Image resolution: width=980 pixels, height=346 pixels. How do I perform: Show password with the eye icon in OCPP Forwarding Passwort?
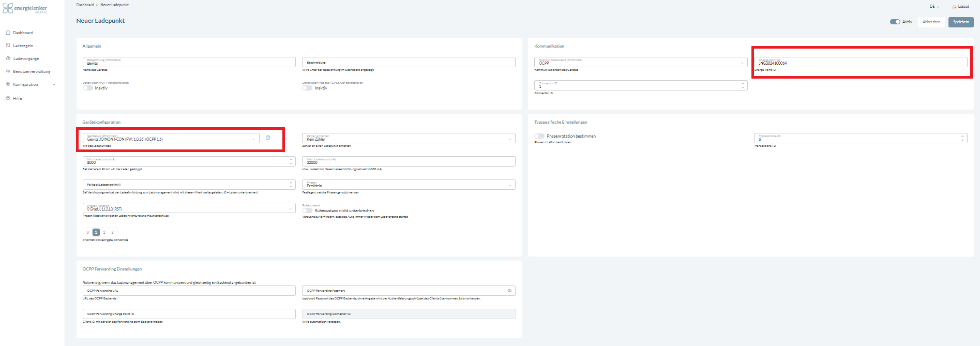point(509,291)
